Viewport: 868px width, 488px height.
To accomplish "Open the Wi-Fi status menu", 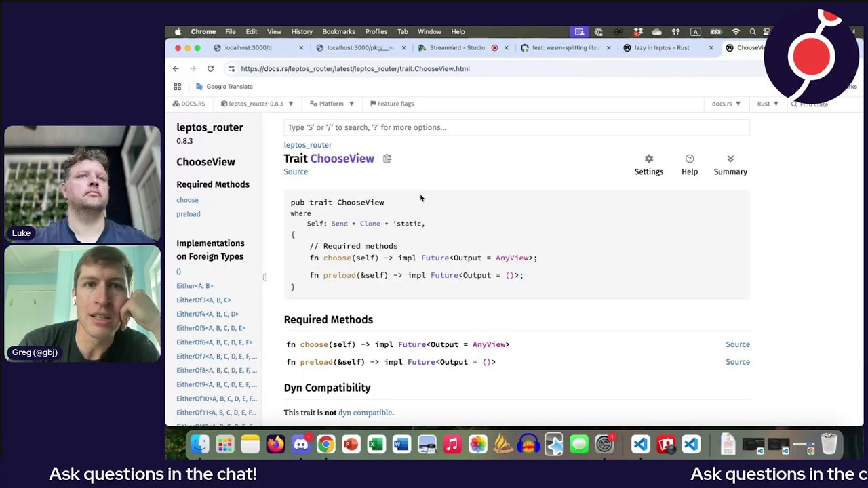I will (x=736, y=32).
